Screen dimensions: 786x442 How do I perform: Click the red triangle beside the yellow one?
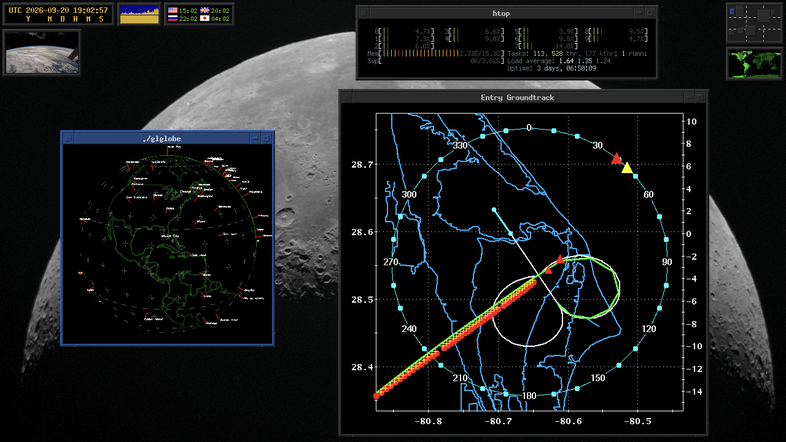click(x=616, y=159)
